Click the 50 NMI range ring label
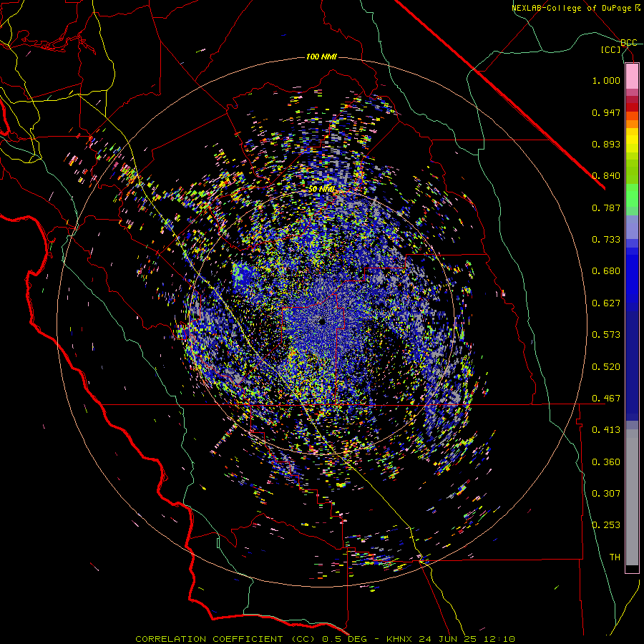644x644 pixels. pyautogui.click(x=321, y=190)
